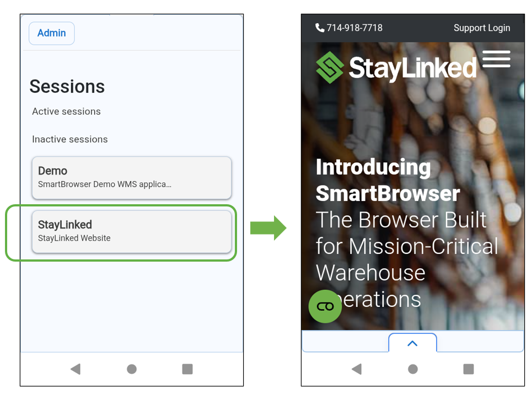Call the 714-918-7718 phone number
This screenshot has width=532, height=393.
349,28
